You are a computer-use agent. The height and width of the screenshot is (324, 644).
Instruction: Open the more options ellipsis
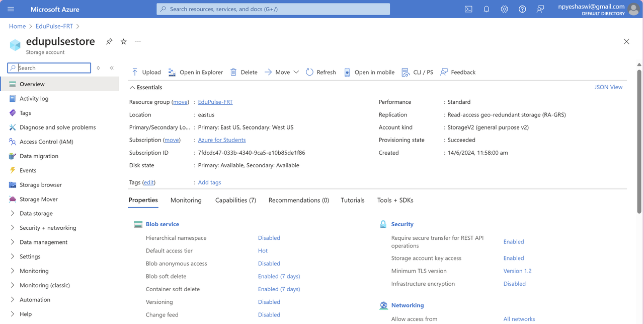[138, 41]
